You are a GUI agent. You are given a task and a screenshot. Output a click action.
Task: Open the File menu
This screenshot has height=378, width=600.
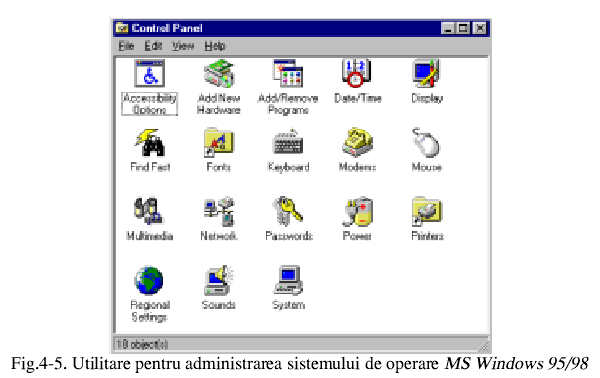pyautogui.click(x=126, y=46)
